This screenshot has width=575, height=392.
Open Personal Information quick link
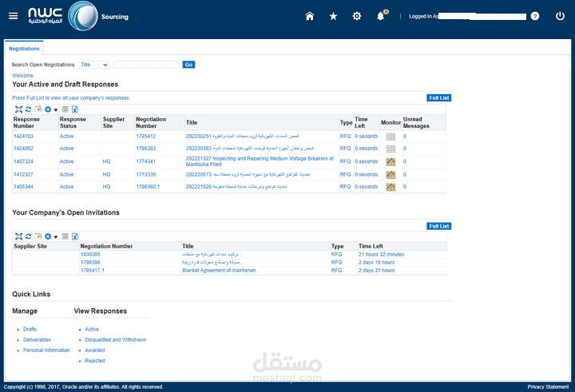click(46, 350)
